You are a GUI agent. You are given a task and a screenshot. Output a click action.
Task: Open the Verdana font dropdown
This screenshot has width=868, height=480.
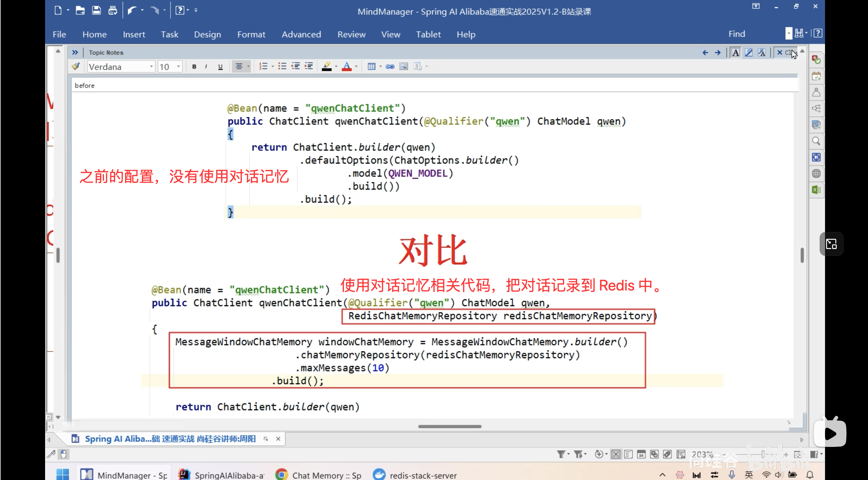pos(151,67)
